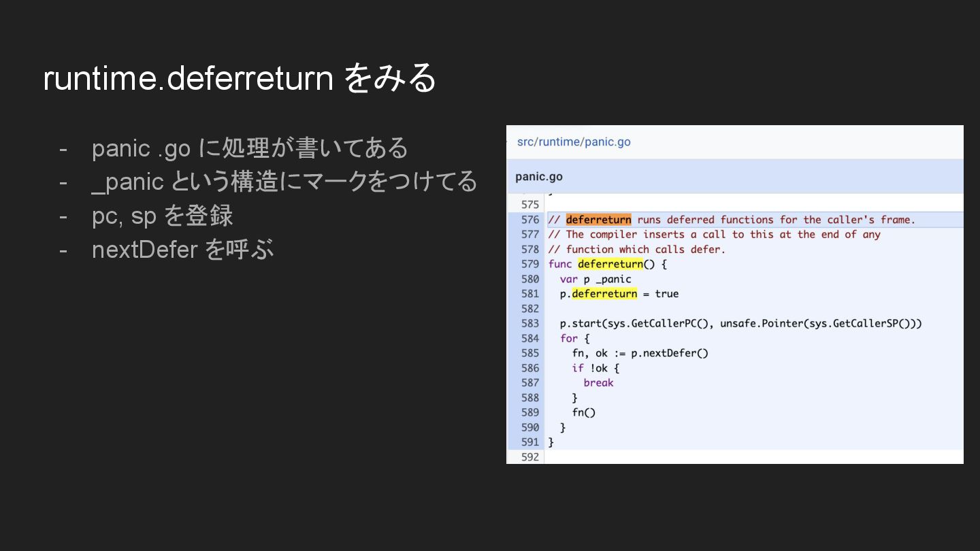Select line number 585

530,353
